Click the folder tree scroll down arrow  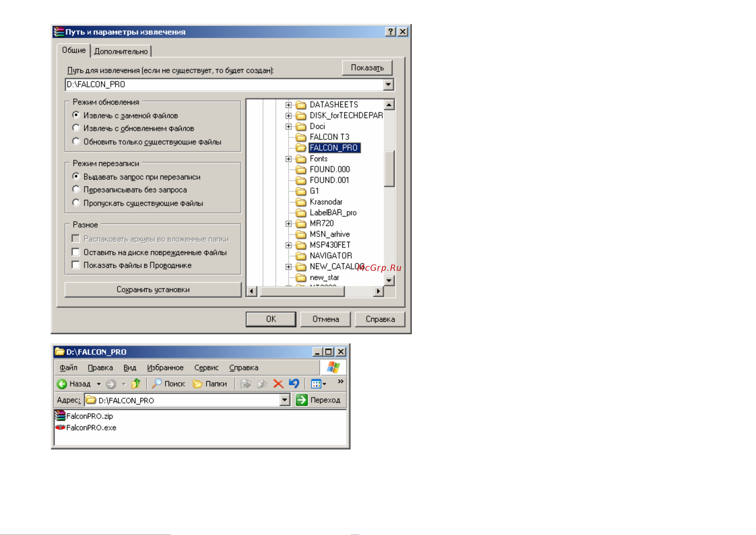point(389,281)
